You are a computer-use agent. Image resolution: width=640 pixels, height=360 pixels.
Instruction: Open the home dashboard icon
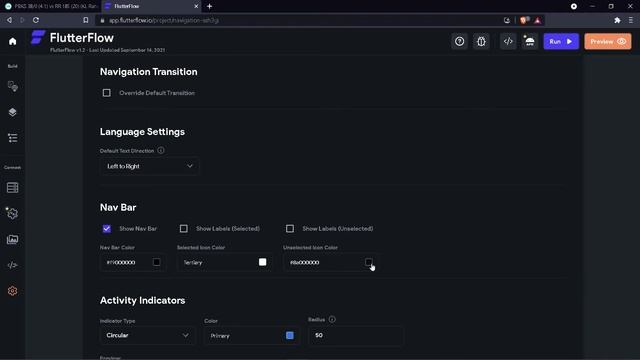tap(13, 41)
